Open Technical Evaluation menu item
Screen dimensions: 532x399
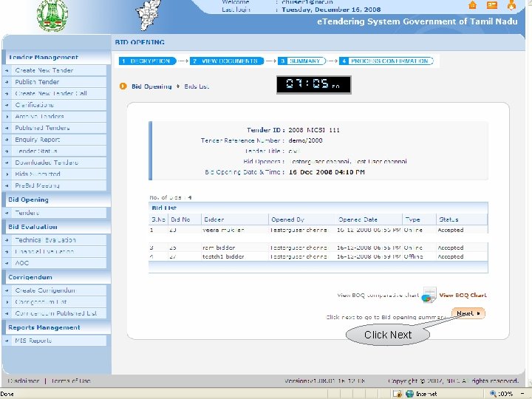coord(45,240)
